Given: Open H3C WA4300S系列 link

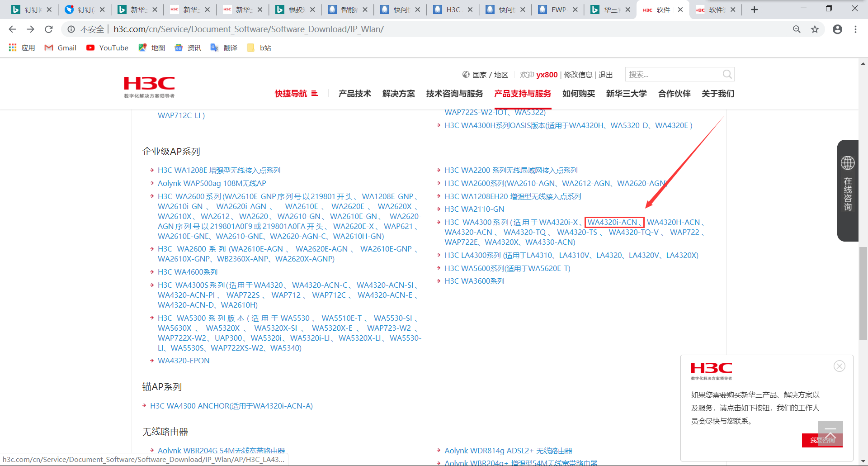Looking at the screenshot, I should coord(288,295).
